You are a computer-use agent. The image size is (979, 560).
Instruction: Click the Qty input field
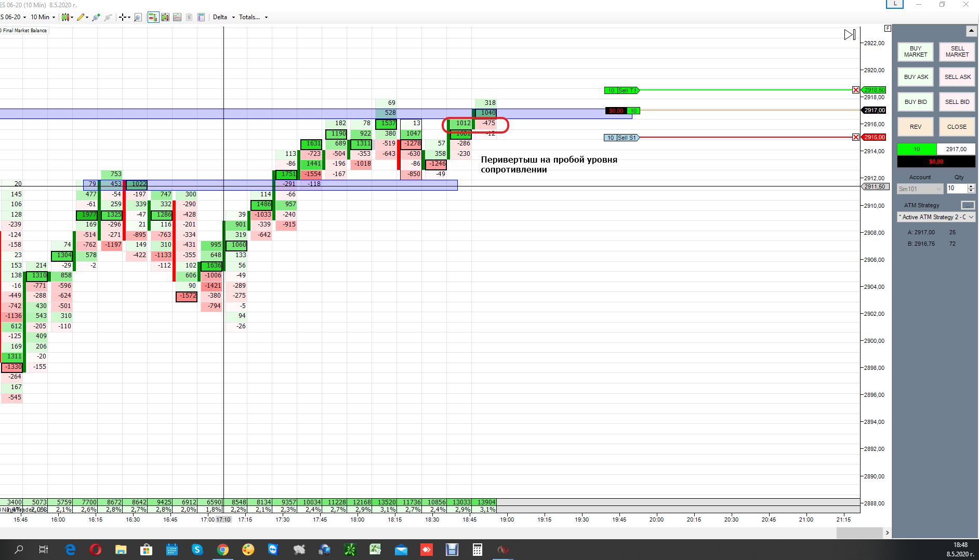tap(957, 189)
